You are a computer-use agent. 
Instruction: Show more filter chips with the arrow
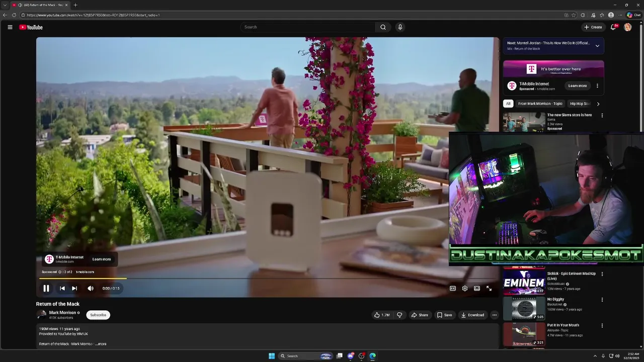click(598, 104)
